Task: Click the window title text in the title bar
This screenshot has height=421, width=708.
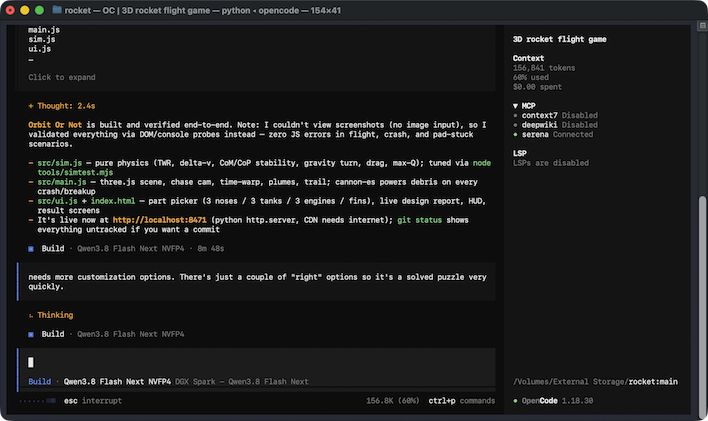Action: pyautogui.click(x=203, y=10)
